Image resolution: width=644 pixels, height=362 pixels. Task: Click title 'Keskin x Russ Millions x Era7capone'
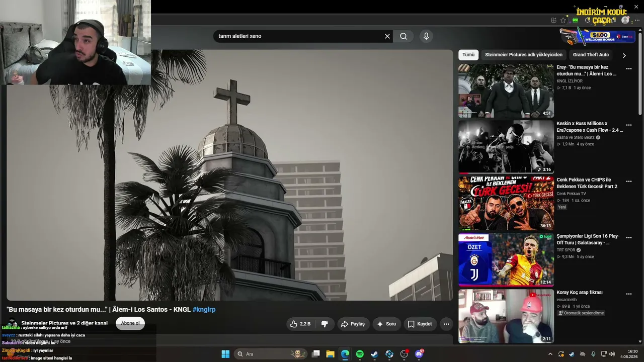coord(590,127)
